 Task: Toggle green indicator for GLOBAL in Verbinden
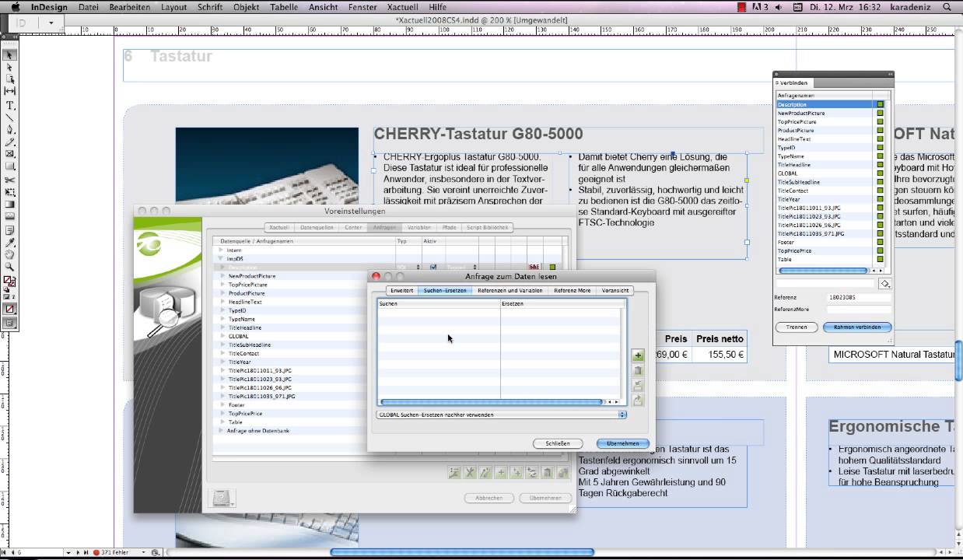(x=881, y=173)
